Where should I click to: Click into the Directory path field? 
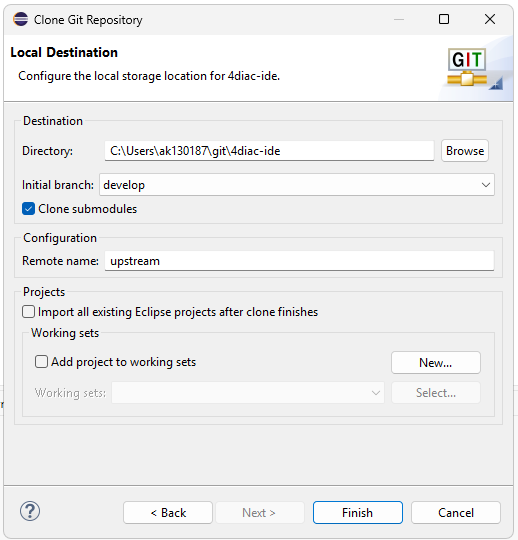coord(269,151)
